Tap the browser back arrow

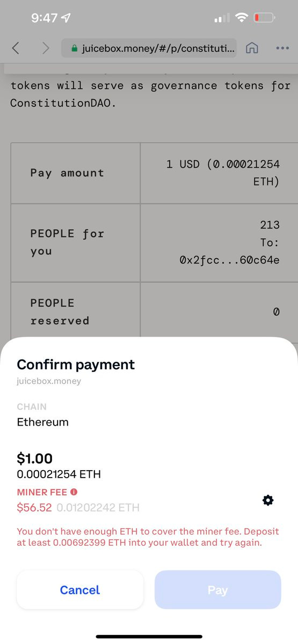pyautogui.click(x=16, y=48)
